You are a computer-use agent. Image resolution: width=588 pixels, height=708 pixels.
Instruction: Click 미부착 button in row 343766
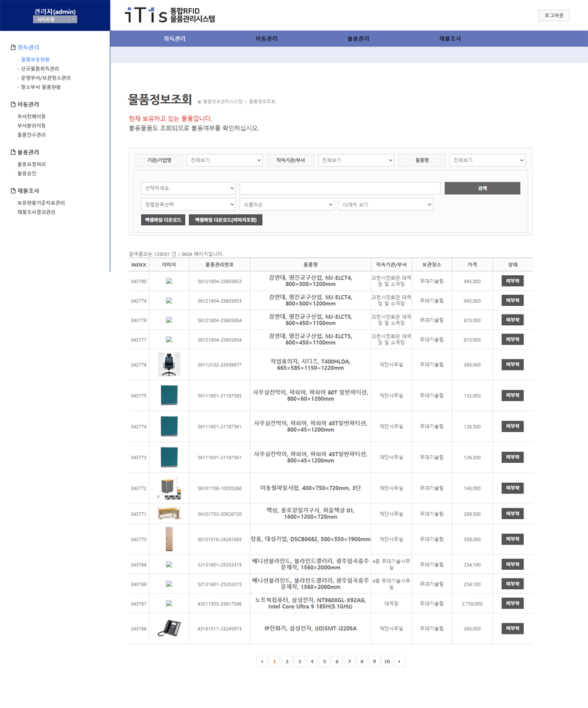[x=512, y=629]
